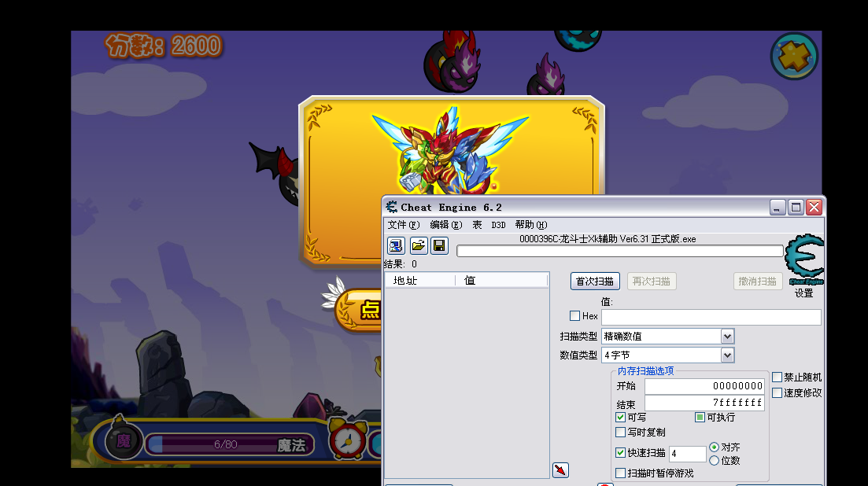The height and width of the screenshot is (486, 868).
Task: Click the red flame black ball monster
Action: (x=451, y=62)
